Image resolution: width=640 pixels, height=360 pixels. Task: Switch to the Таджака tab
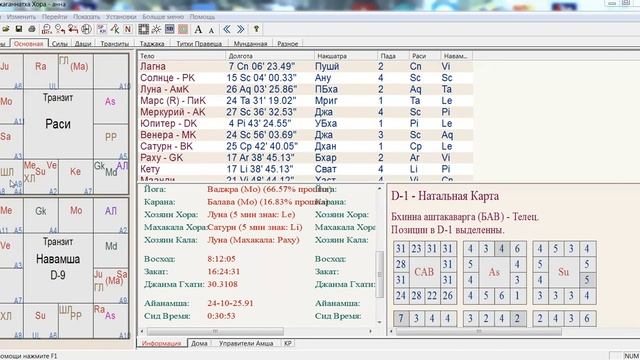pos(152,44)
